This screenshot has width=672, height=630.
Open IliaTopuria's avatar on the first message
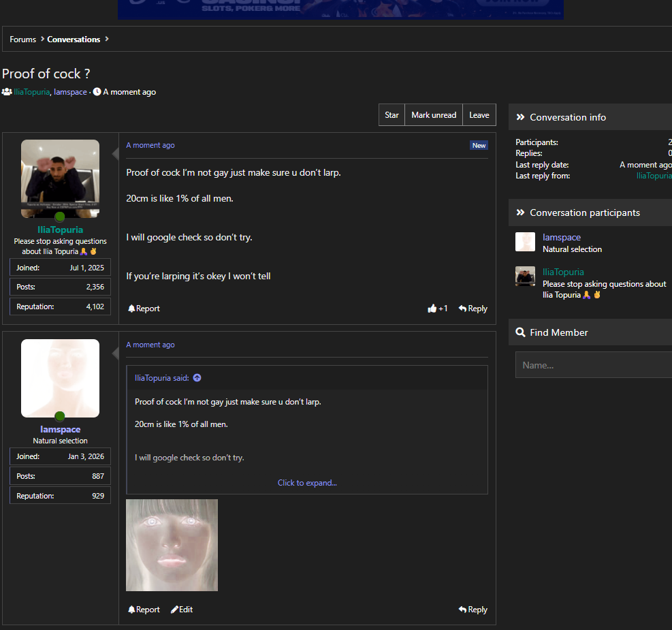[x=60, y=178]
